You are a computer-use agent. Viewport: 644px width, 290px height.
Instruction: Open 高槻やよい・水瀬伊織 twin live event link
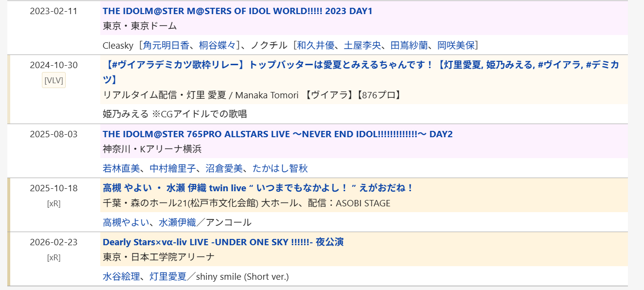click(258, 188)
